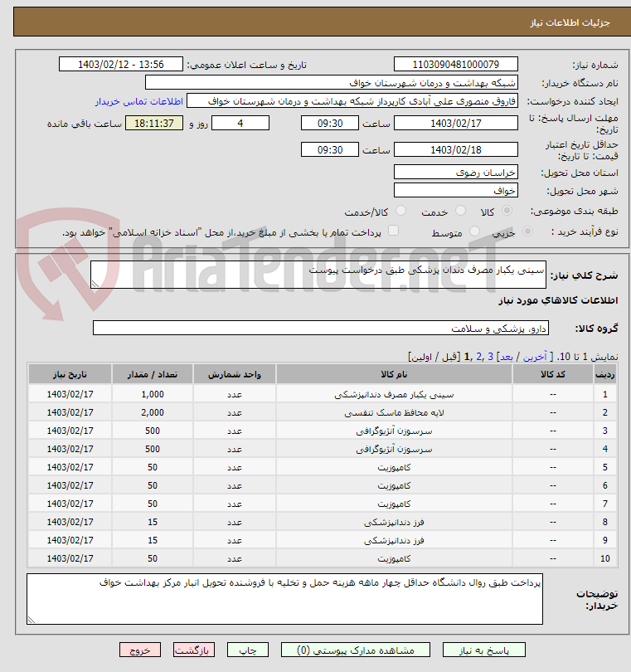Click the شرح کلی نیاز text area
The height and width of the screenshot is (672, 631).
click(318, 275)
